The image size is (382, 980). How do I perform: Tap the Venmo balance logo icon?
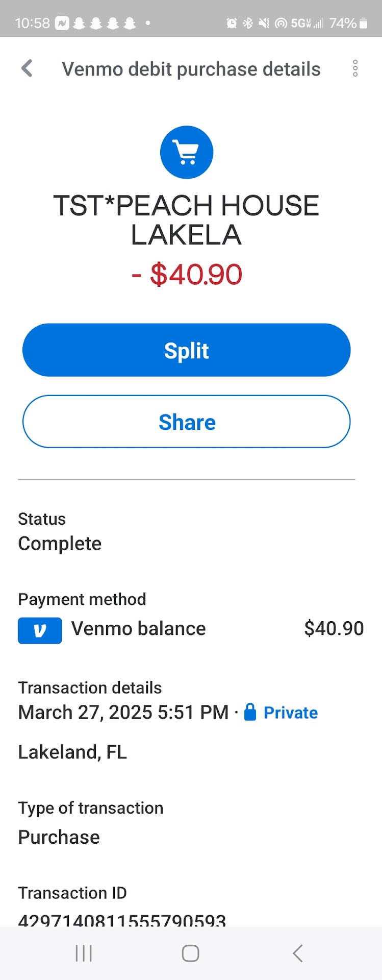[x=40, y=630]
